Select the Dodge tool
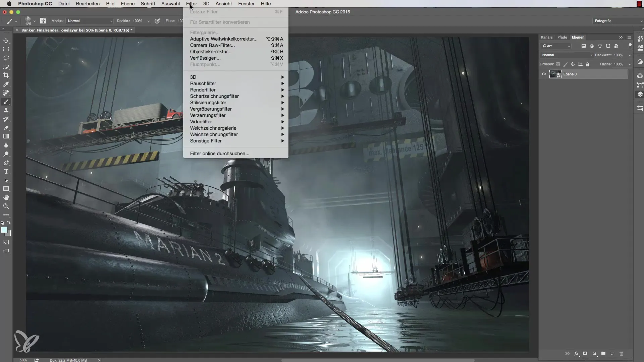This screenshot has width=644, height=362. (6, 154)
